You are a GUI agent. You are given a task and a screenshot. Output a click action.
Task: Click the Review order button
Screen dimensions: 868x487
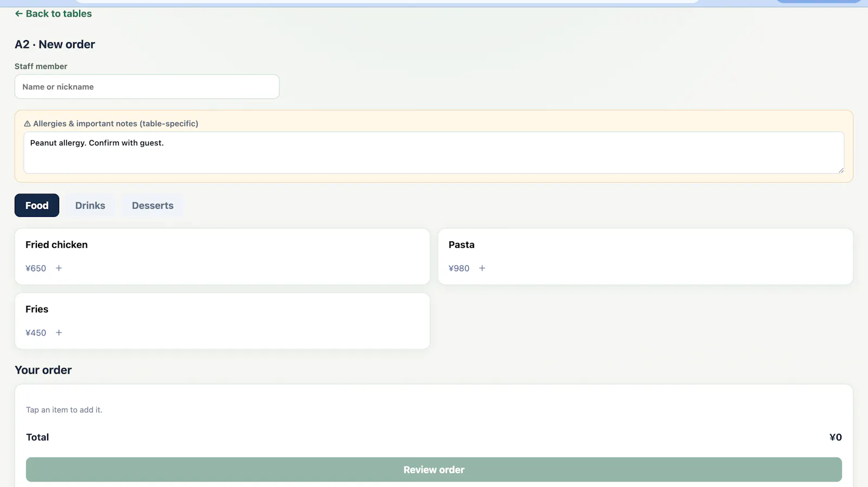[434, 470]
